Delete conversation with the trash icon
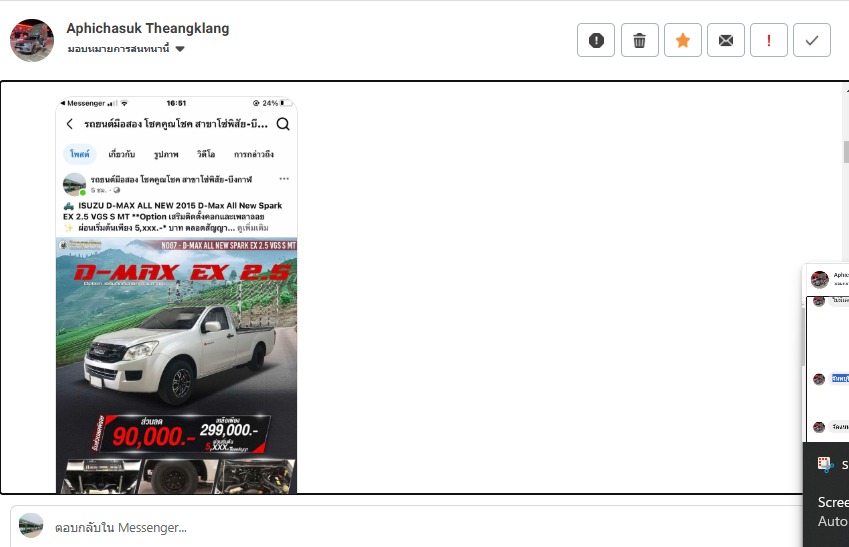The height and width of the screenshot is (547, 849). [639, 40]
